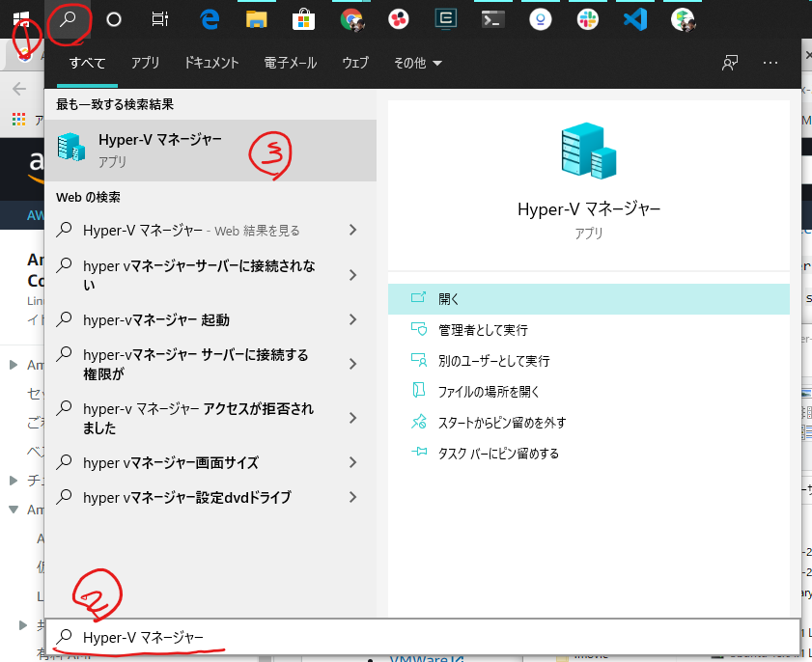Viewport: 812px width, 662px height.
Task: Click the search feedback person icon
Action: [x=730, y=63]
